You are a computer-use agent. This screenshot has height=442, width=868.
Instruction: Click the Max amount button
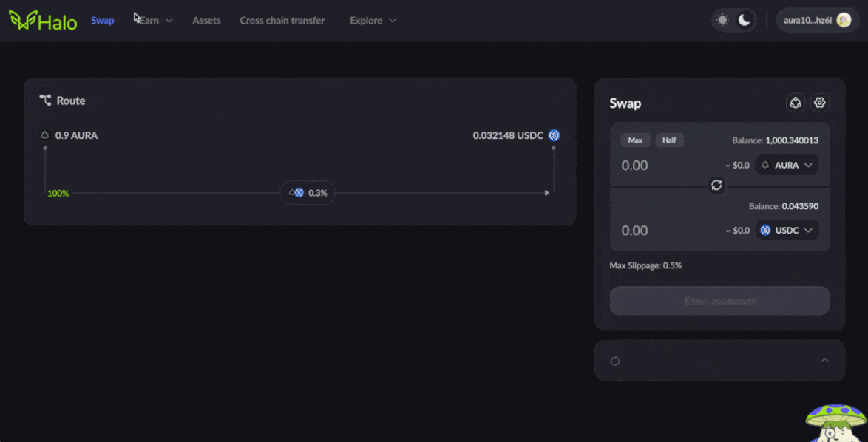[x=635, y=140]
